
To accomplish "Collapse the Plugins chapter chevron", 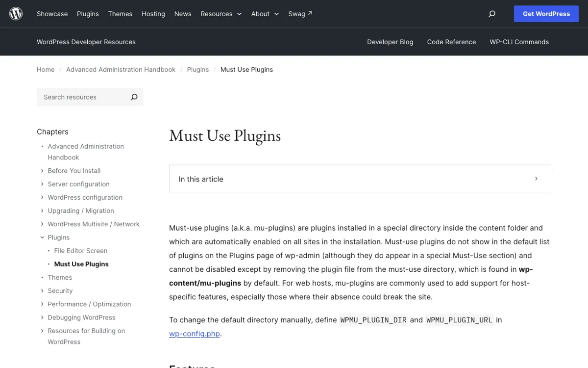I will (x=42, y=237).
